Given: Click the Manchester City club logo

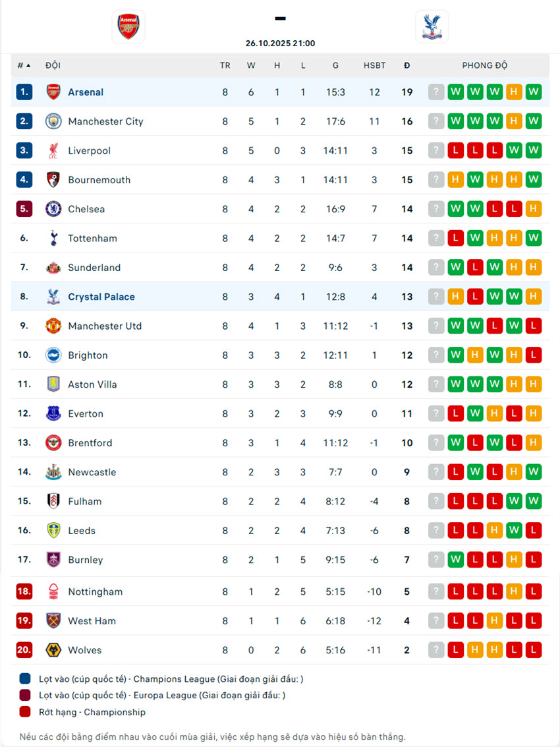Looking at the screenshot, I should point(53,121).
